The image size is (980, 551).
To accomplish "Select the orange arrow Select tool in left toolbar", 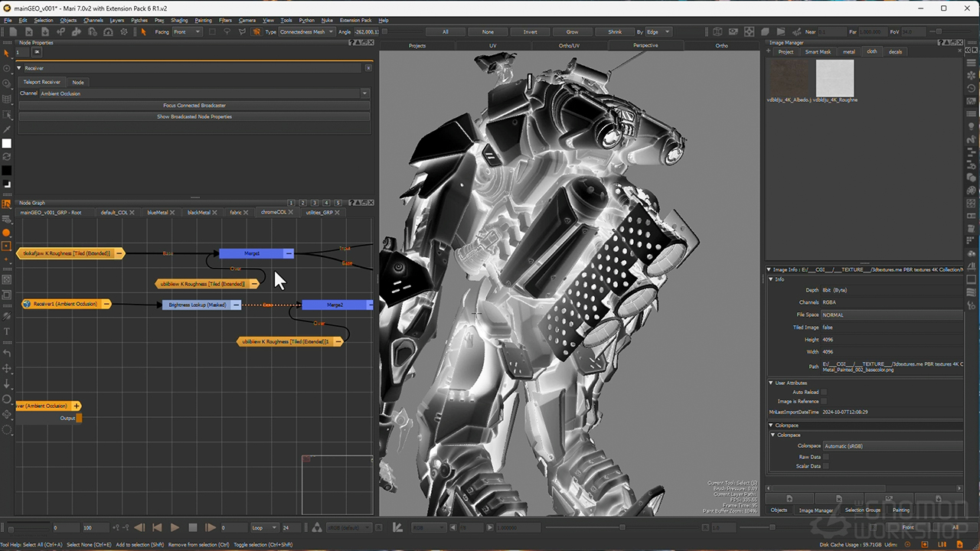I will (7, 53).
